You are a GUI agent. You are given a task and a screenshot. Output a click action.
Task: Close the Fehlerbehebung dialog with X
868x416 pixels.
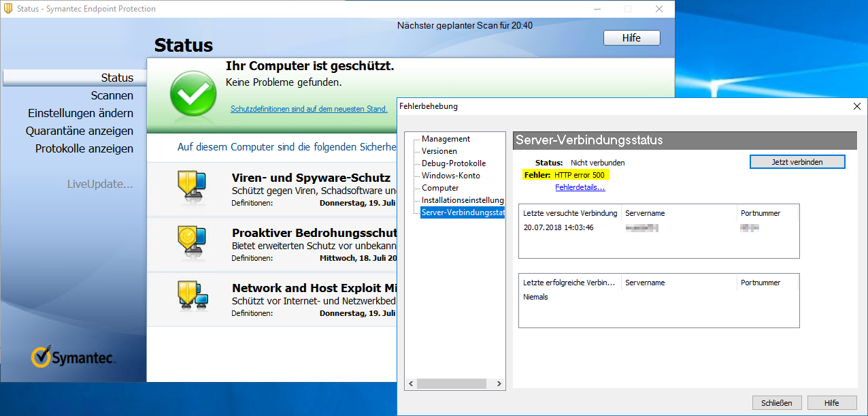pyautogui.click(x=856, y=106)
